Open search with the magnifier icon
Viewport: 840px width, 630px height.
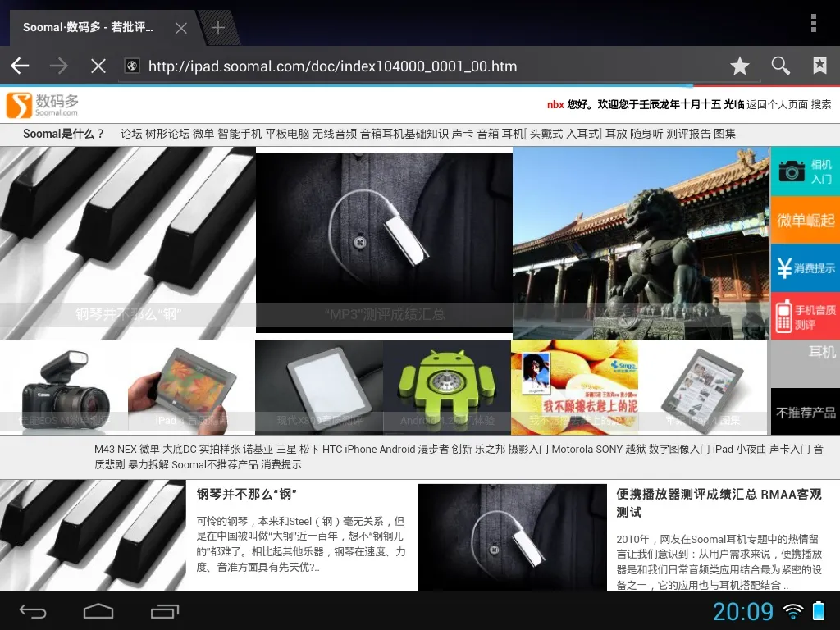781,66
